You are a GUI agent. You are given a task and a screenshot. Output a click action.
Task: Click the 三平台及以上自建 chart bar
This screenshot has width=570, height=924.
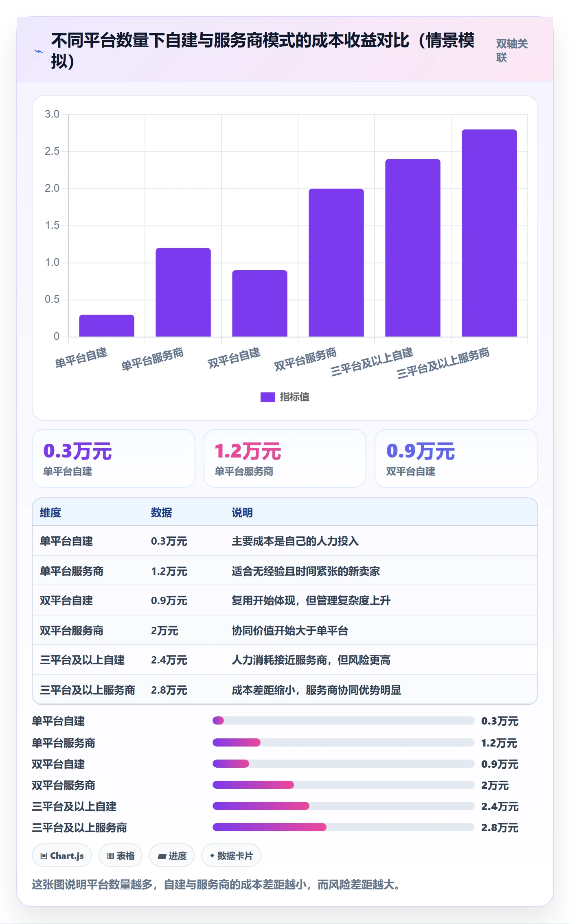tap(413, 248)
